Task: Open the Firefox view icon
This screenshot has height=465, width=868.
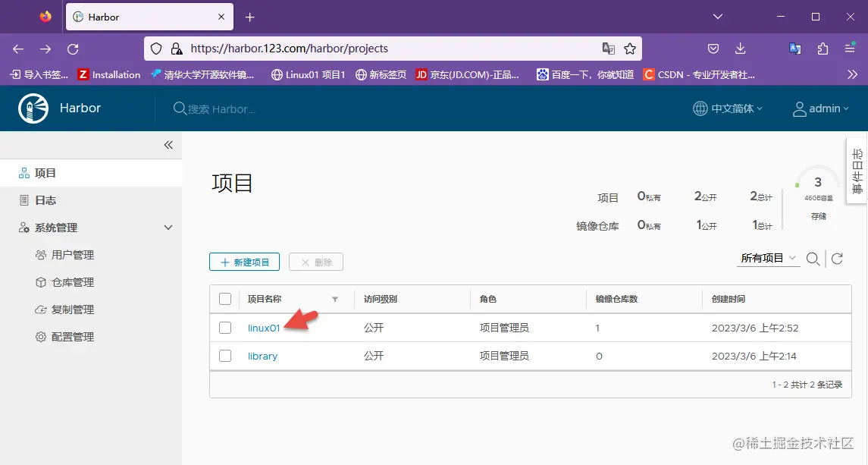Action: [x=45, y=17]
